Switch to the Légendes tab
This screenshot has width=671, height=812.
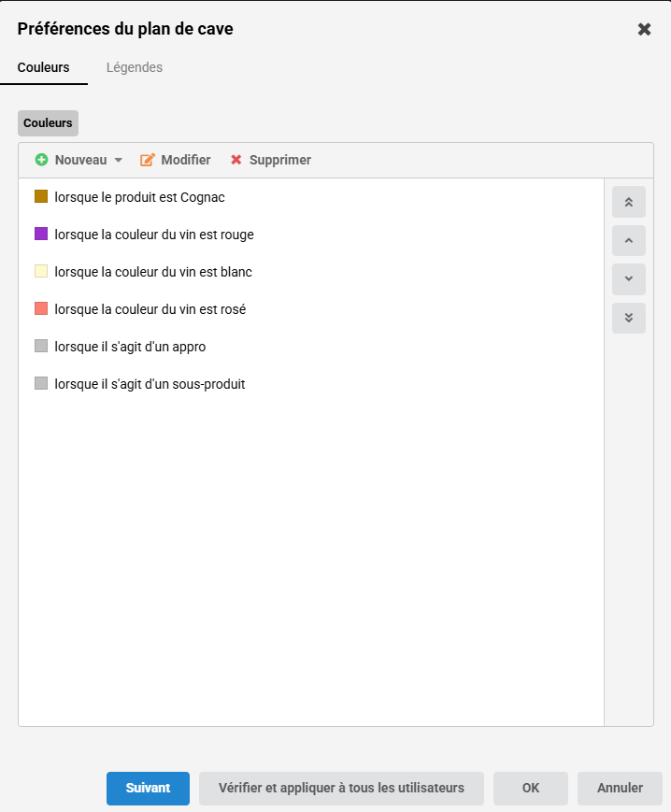click(x=135, y=67)
